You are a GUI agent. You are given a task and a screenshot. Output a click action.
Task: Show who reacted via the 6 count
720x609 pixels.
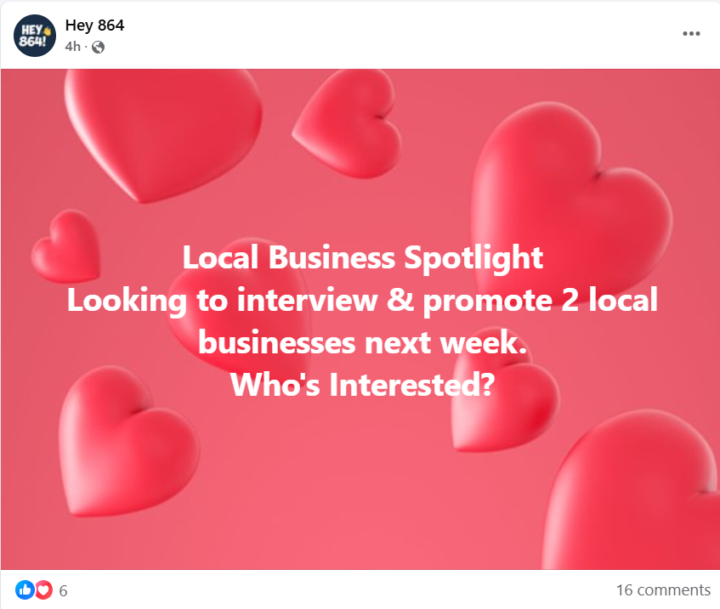pyautogui.click(x=63, y=590)
